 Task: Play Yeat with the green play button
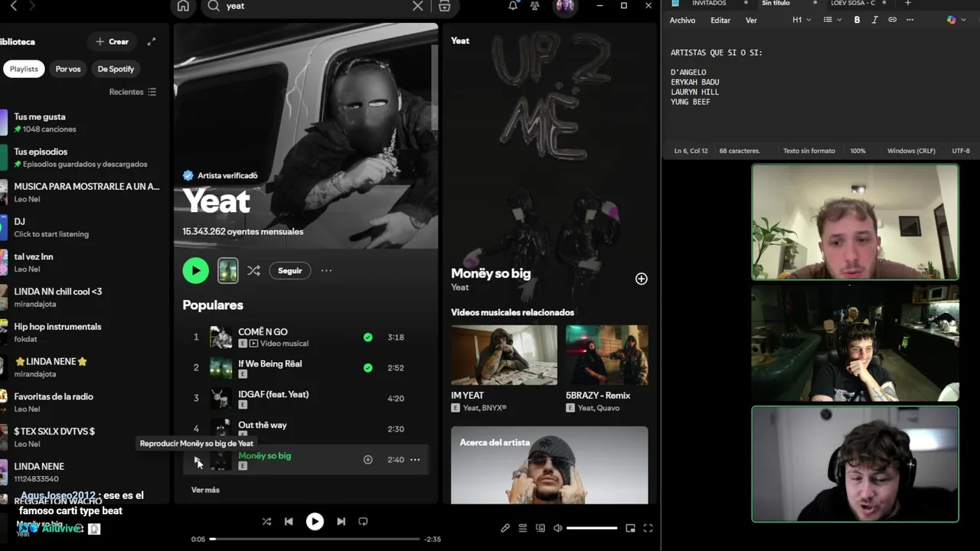196,270
